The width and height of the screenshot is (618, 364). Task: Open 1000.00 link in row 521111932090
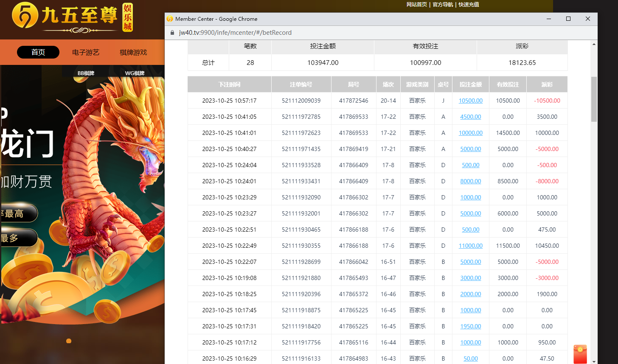pos(471,197)
